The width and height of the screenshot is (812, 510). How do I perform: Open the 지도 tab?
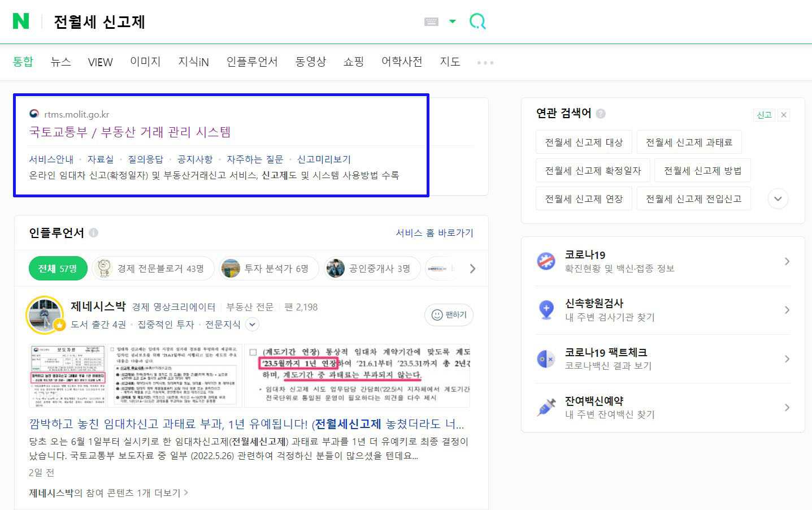[450, 62]
